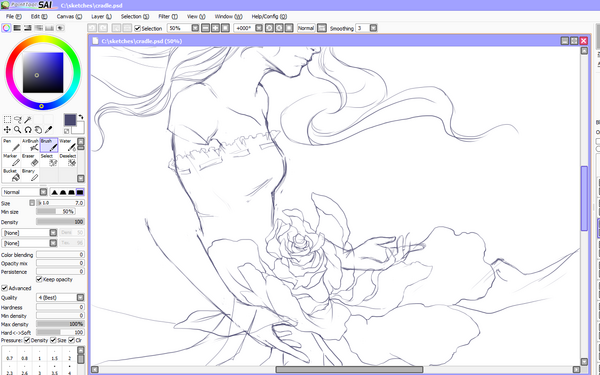Click the Min size slider
The image size is (600, 375).
pos(56,211)
